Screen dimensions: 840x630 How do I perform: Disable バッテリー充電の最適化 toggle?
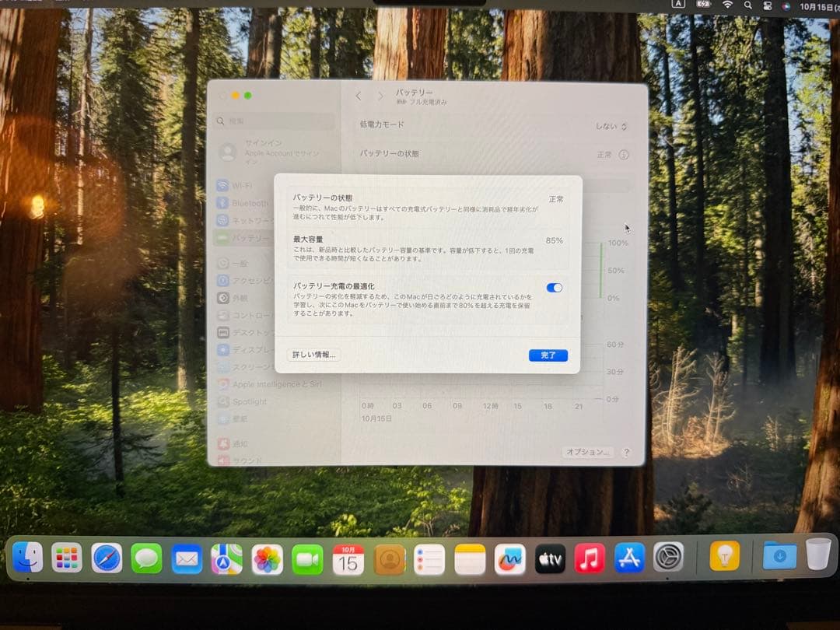coord(554,288)
